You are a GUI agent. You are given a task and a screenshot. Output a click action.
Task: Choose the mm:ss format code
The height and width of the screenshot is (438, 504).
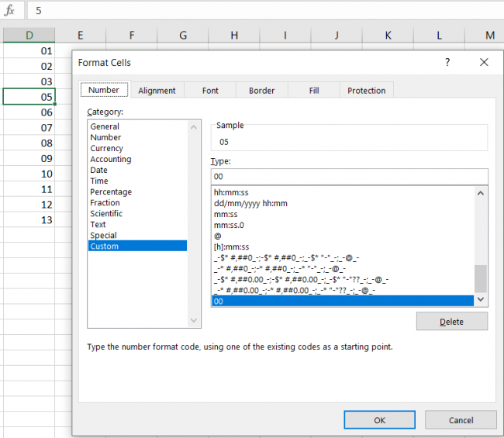click(343, 214)
